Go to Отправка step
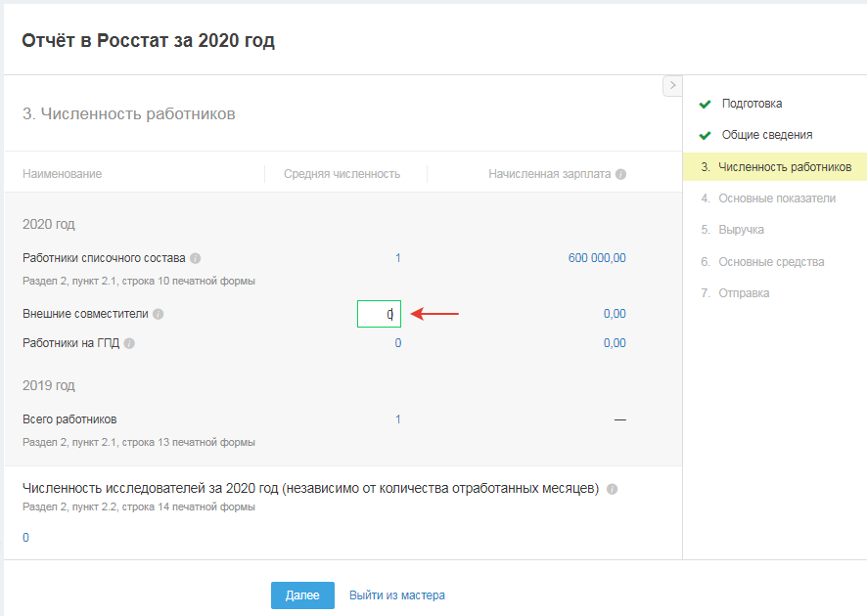Screen dimensions: 867x616 point(744,293)
